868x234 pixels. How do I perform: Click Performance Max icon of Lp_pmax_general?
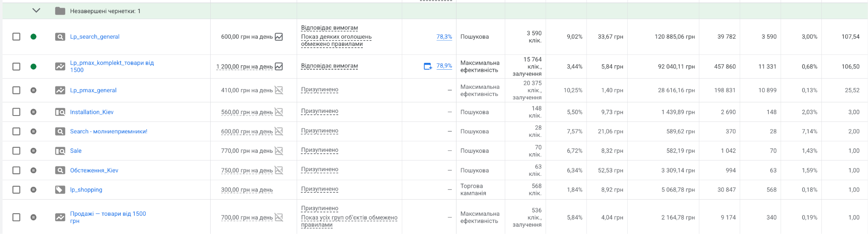tap(60, 90)
